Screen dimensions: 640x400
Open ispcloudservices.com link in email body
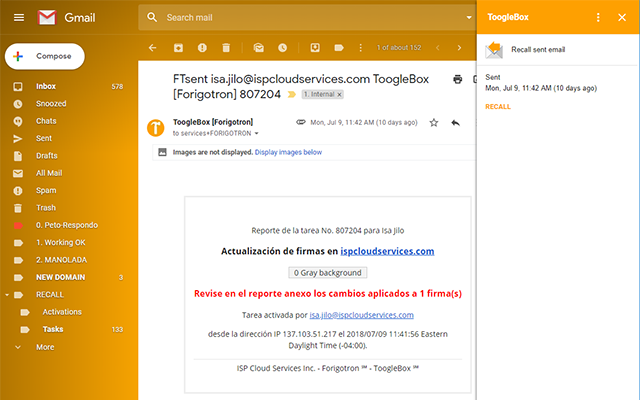pyautogui.click(x=387, y=251)
